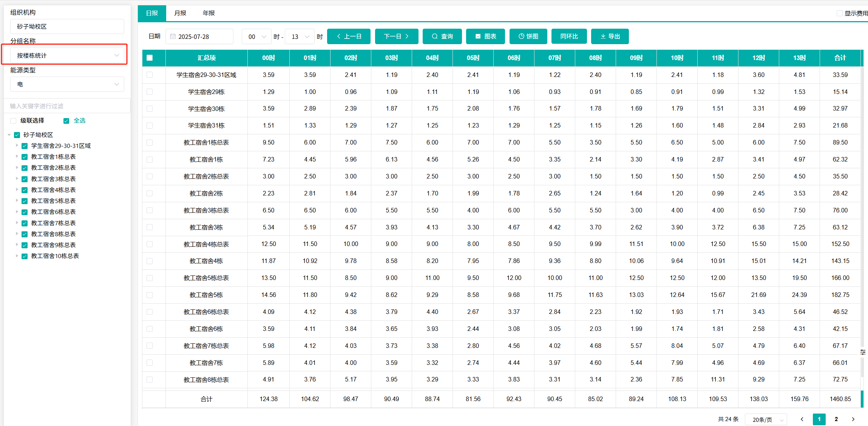Image resolution: width=868 pixels, height=426 pixels.
Task: Enable the 显示费用 checkbox
Action: click(839, 13)
